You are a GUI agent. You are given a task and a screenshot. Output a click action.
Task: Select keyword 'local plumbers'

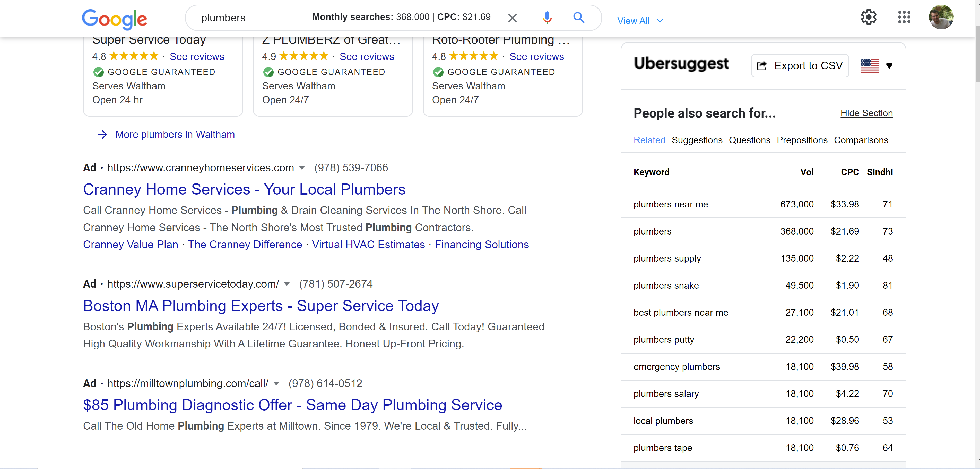click(663, 421)
